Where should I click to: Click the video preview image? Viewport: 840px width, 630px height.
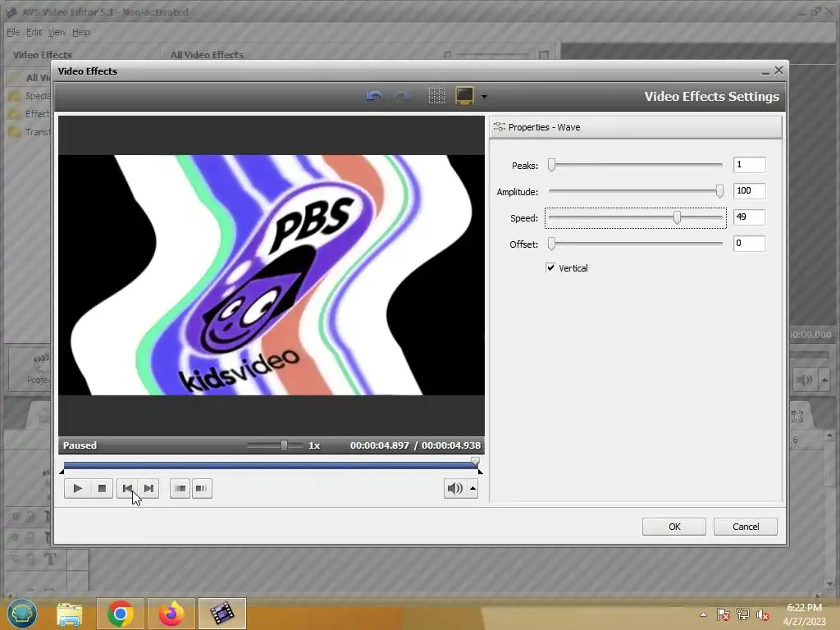click(271, 275)
